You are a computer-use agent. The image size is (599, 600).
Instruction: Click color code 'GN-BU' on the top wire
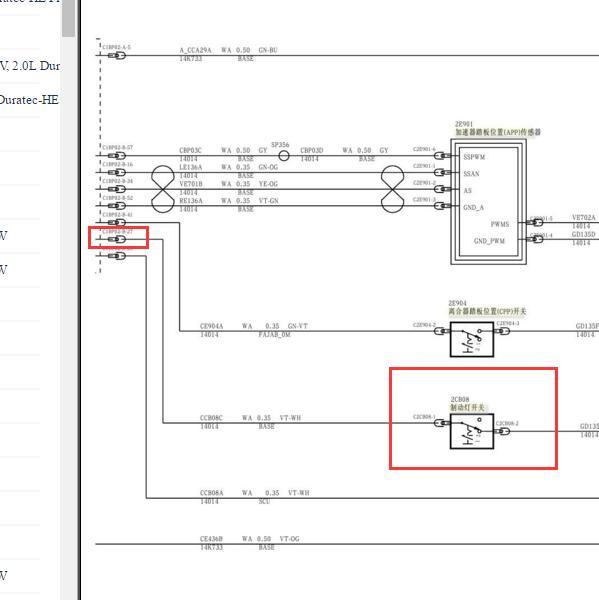tap(268, 50)
